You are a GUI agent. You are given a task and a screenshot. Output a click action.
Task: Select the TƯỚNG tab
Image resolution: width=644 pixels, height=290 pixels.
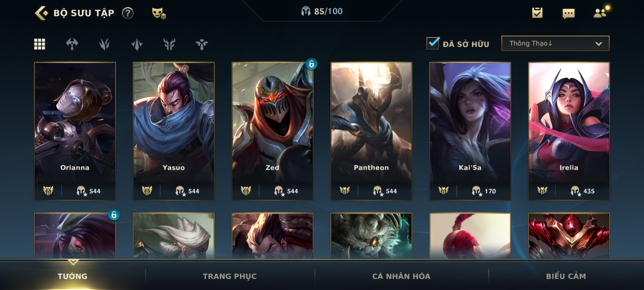click(72, 276)
